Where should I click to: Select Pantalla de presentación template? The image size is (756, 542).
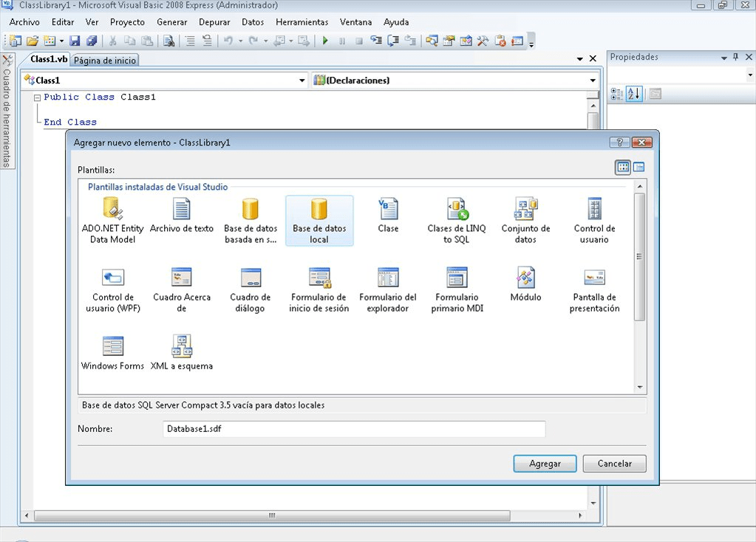594,289
